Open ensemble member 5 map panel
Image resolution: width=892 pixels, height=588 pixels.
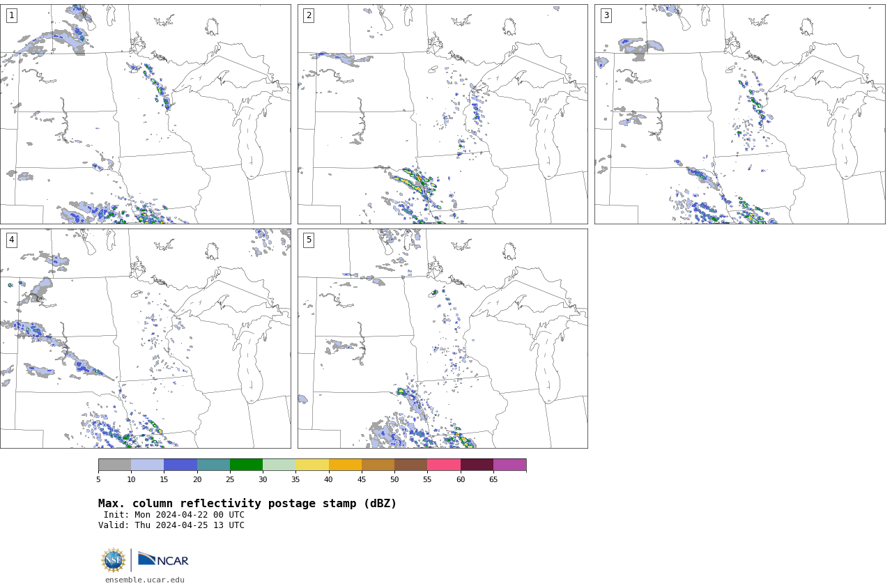coord(443,339)
